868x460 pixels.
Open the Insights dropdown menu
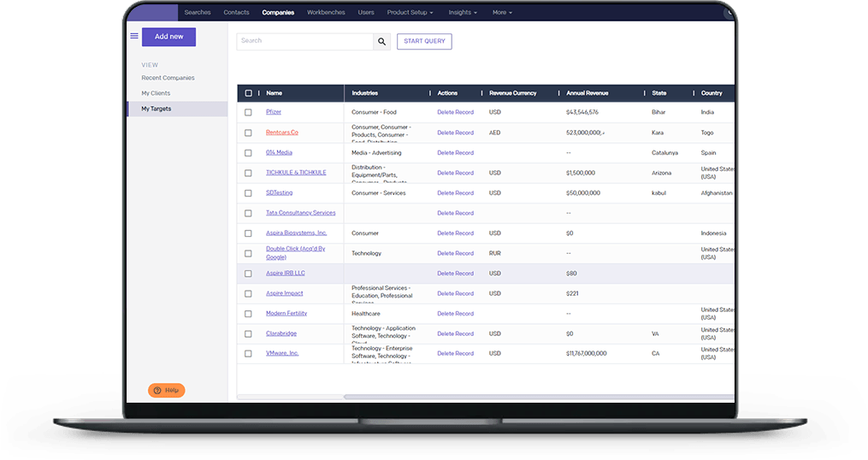(x=463, y=12)
